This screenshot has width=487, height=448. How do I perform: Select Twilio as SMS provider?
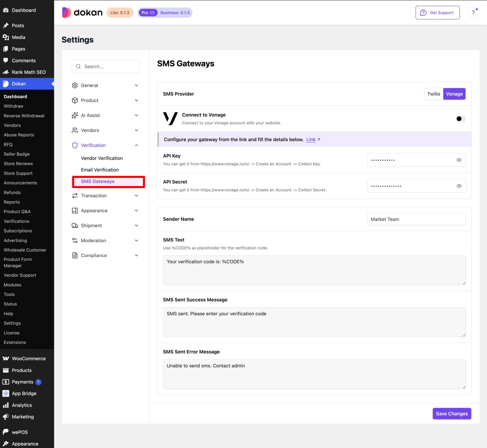pos(433,94)
